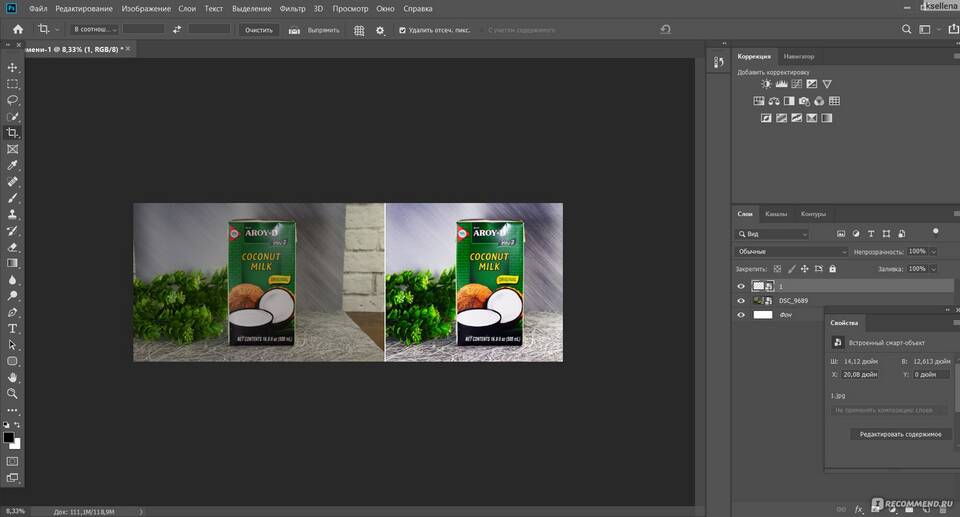960x517 pixels.
Task: Open Fill value dropdown arrow
Action: (934, 269)
